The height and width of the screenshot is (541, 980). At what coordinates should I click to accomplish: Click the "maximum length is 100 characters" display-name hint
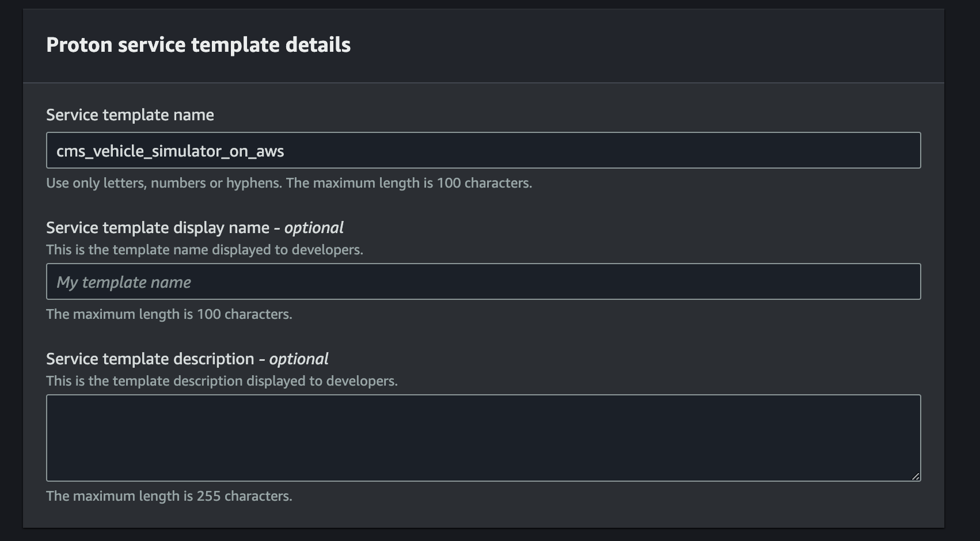point(169,314)
